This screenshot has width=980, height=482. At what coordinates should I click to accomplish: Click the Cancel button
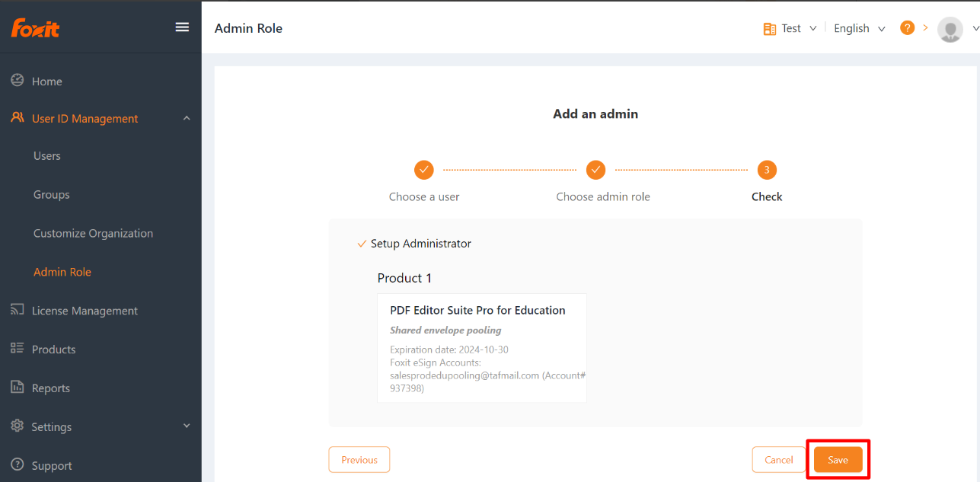(x=779, y=460)
